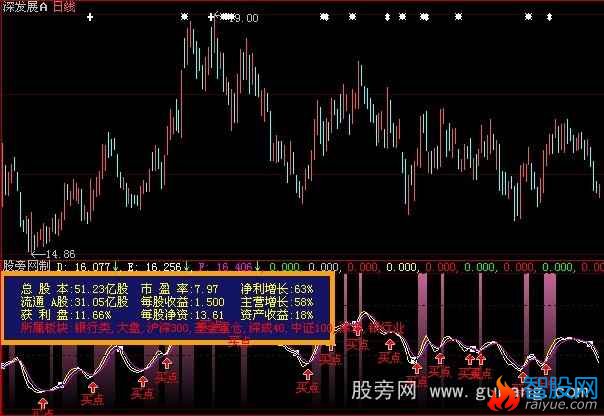The width and height of the screenshot is (604, 416).
Task: Click the 19.00 high price label
Action: click(x=245, y=18)
